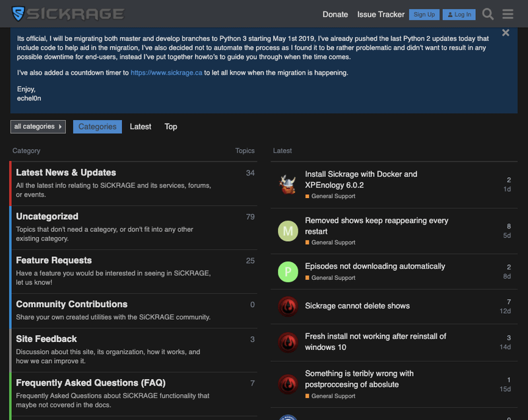The image size is (528, 420).
Task: Open 'Removed shows keep reappearing every restart' topic
Action: (x=376, y=226)
